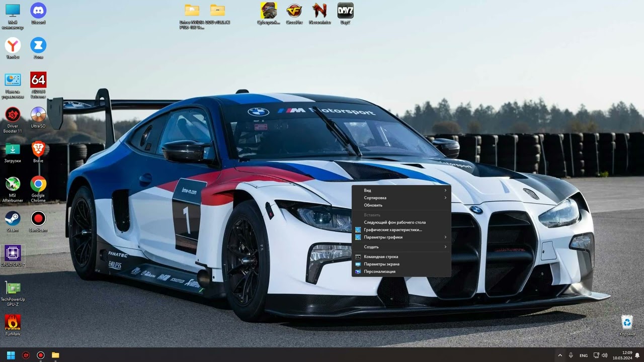Click Bandicam record taskbar icon

[x=41, y=355]
